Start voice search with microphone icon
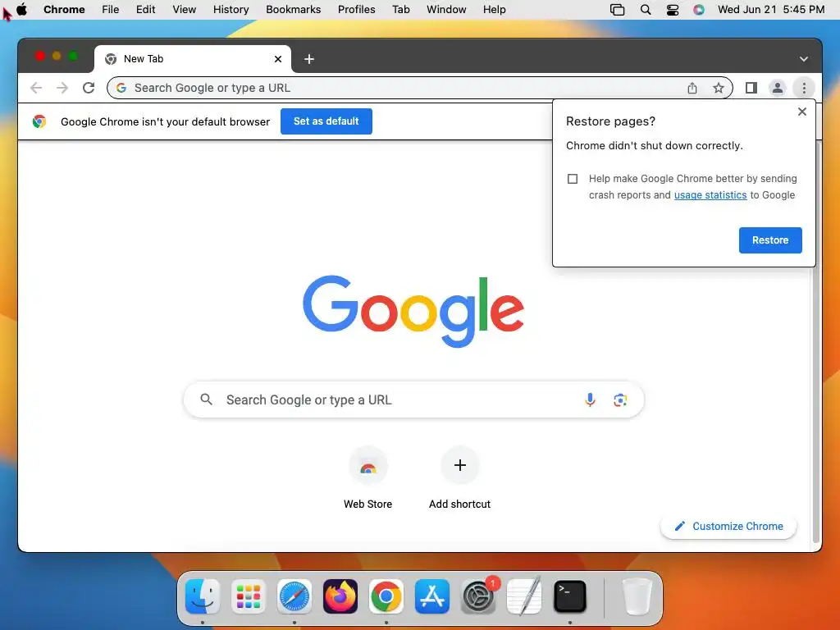The image size is (840, 630). tap(590, 399)
